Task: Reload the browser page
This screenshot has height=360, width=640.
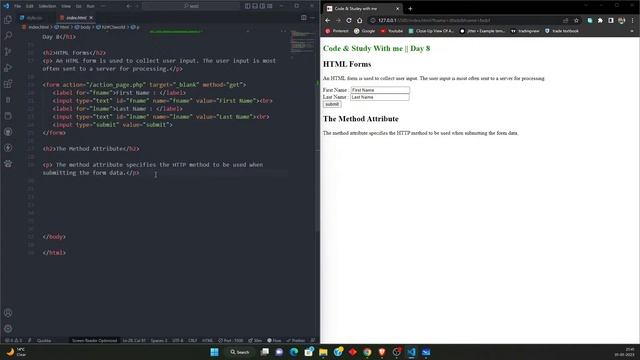Action: [349, 20]
